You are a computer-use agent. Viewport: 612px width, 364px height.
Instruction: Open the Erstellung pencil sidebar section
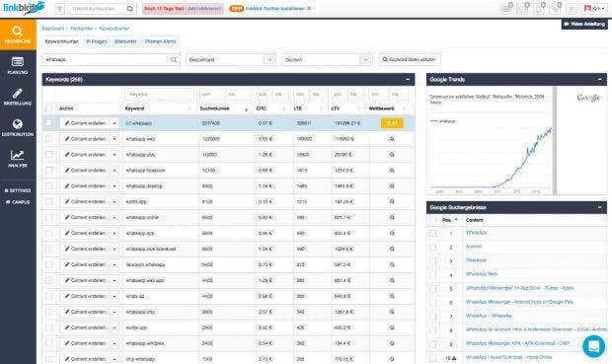18,97
